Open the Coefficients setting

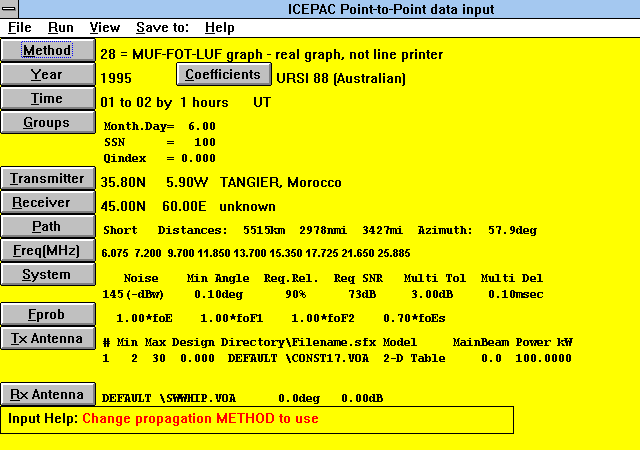tap(224, 74)
